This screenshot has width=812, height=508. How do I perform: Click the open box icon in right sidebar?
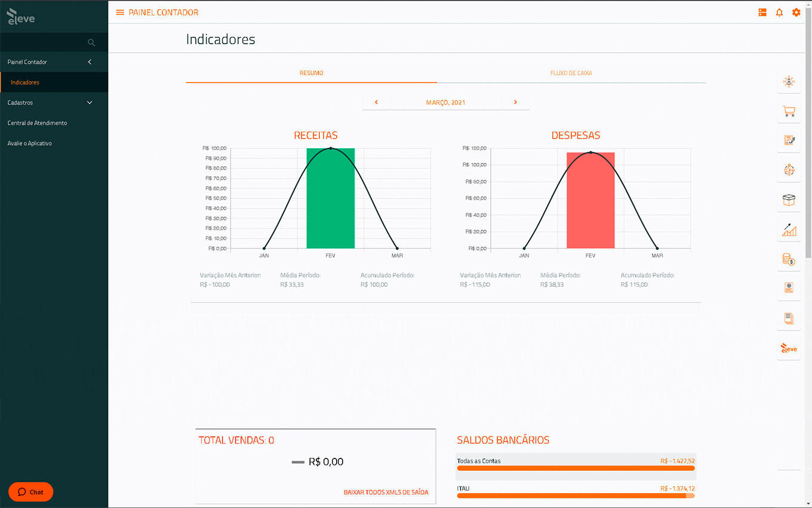[x=789, y=200]
